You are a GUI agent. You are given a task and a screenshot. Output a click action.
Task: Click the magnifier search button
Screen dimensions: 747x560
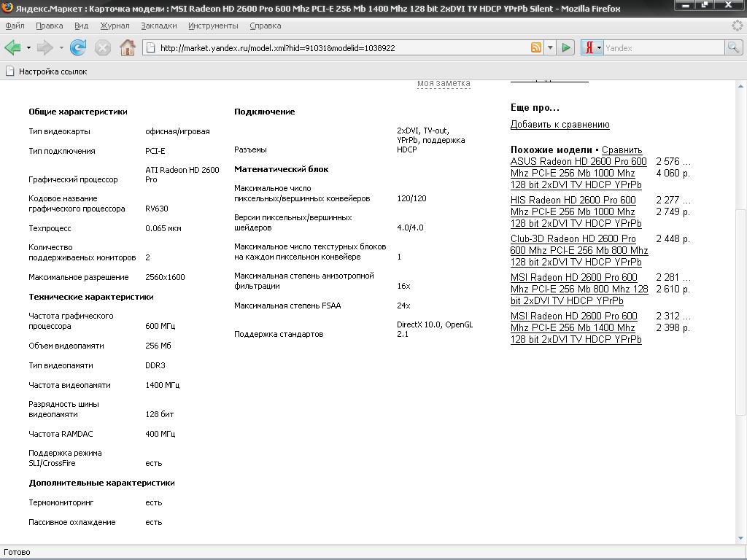732,47
